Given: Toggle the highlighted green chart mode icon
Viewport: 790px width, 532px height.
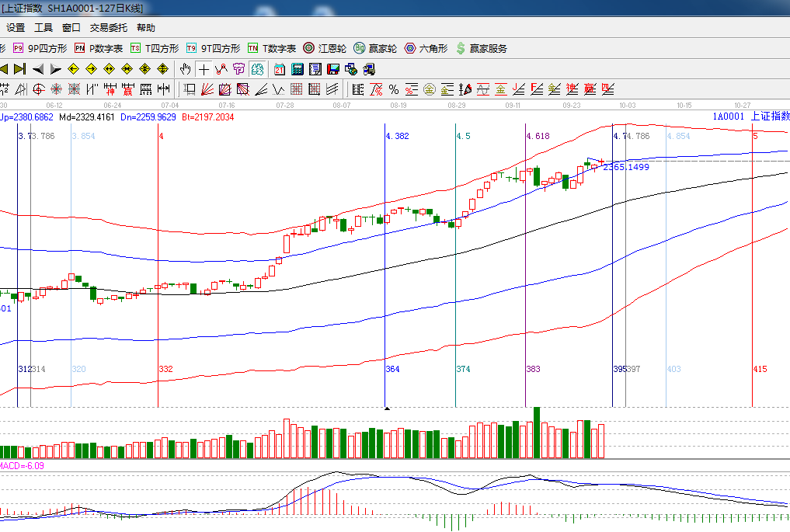Looking at the screenshot, I should click(256, 68).
